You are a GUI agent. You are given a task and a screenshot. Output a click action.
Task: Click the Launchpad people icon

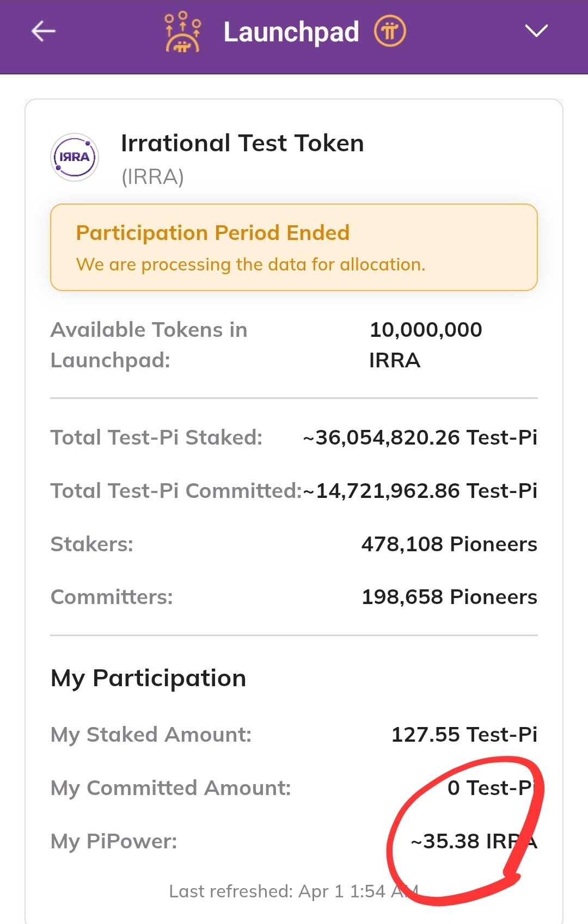click(183, 32)
